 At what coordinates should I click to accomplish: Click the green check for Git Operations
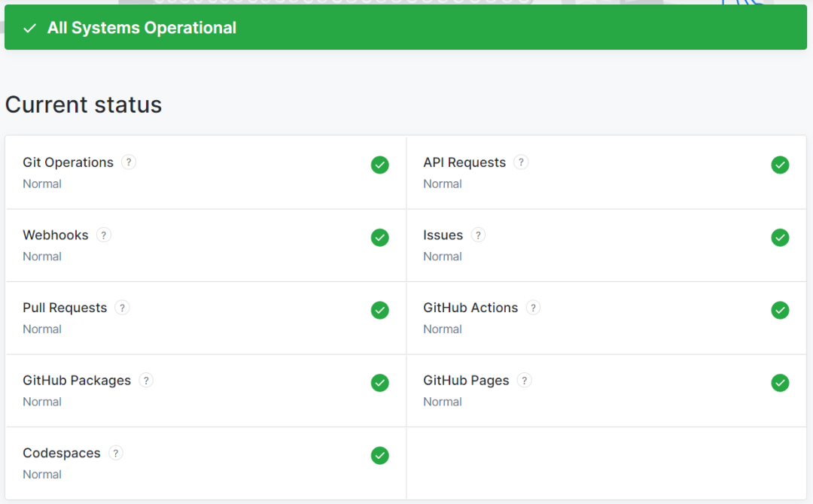point(380,165)
